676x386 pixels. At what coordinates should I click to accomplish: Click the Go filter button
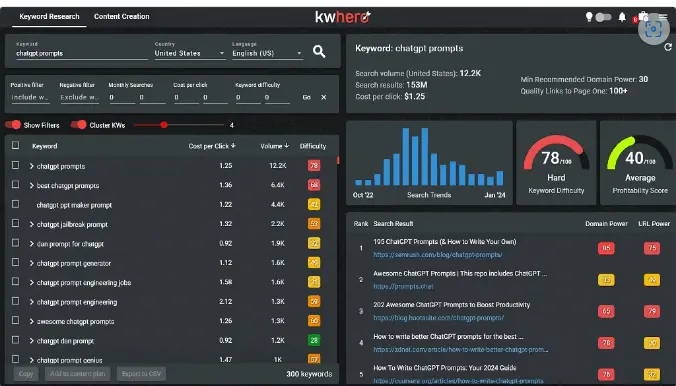coord(307,97)
